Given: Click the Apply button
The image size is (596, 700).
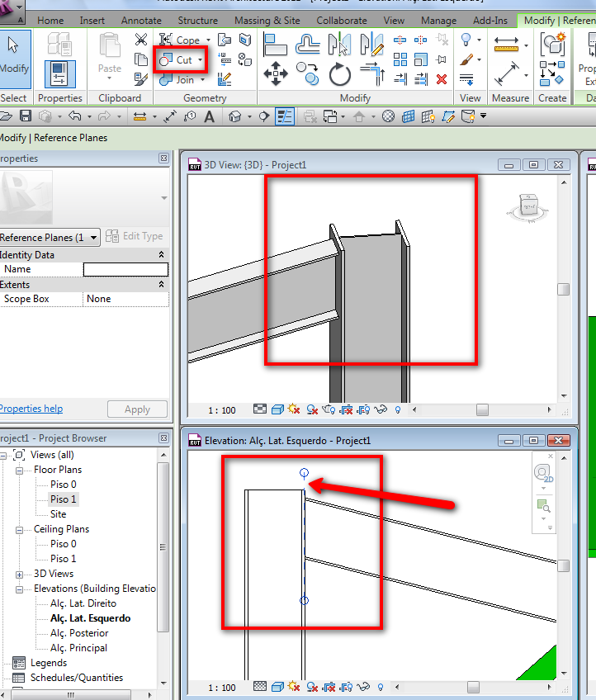Looking at the screenshot, I should point(137,409).
